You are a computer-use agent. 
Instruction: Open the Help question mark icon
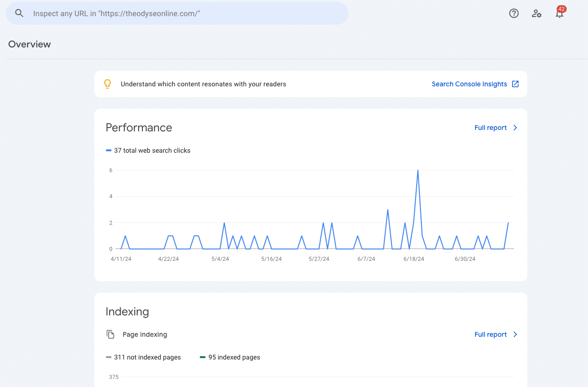(x=513, y=13)
